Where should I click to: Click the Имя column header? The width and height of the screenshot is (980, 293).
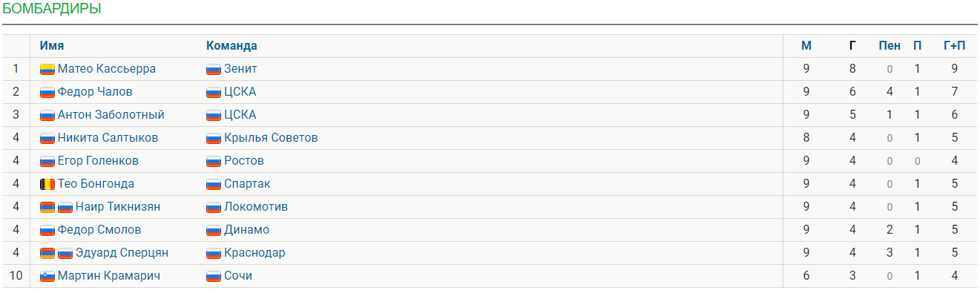click(x=52, y=46)
